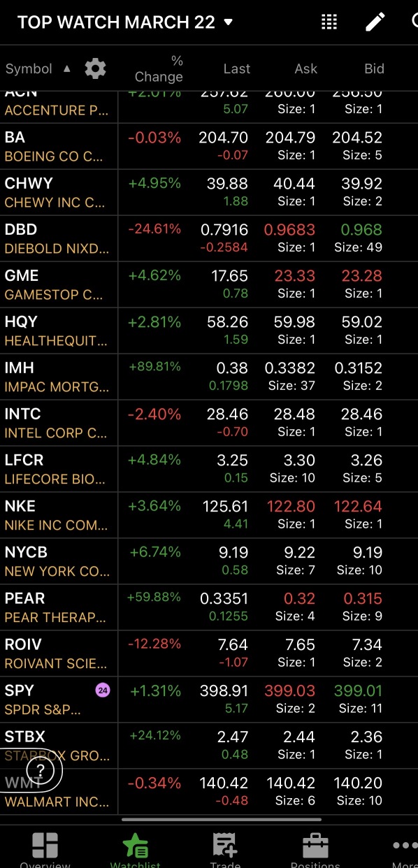Open Overview tab icon
This screenshot has width=418, height=868.
pyautogui.click(x=45, y=846)
